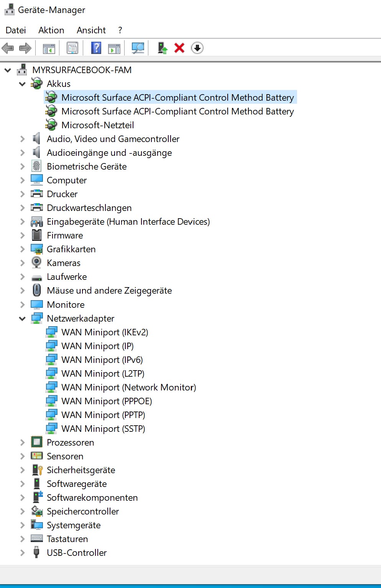
Task: Click the Tastaturen keyboard icon
Action: 37,538
